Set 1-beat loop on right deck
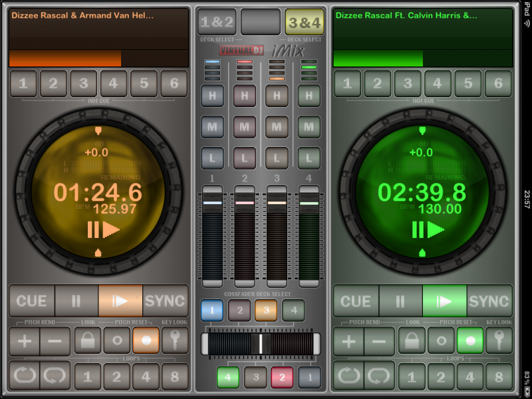 412,376
